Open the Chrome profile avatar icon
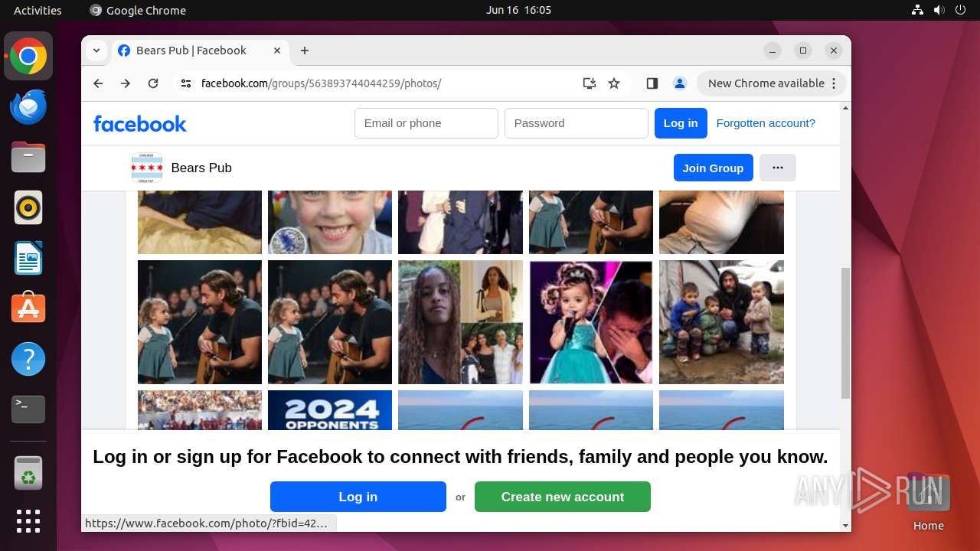 coord(679,83)
